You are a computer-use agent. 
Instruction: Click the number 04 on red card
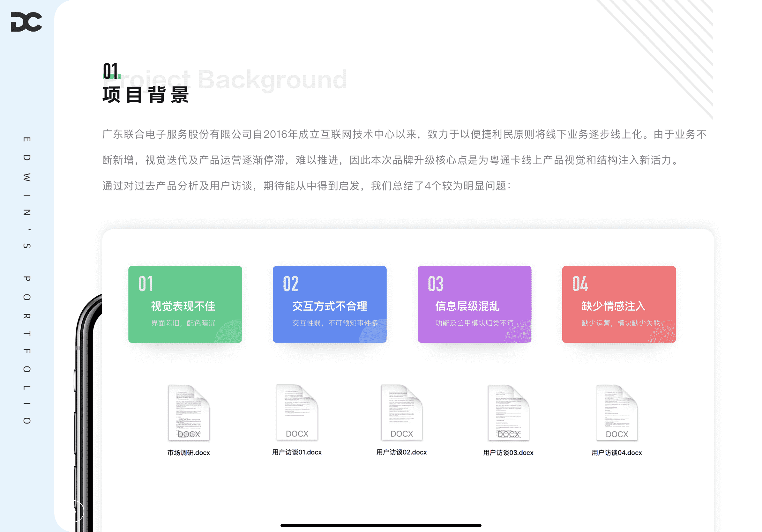(580, 284)
